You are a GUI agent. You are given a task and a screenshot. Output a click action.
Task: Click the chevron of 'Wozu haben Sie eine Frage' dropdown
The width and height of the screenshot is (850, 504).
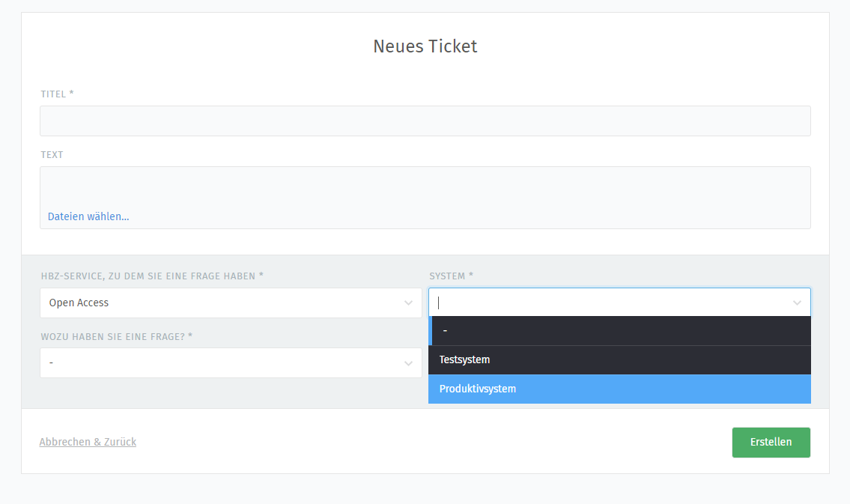click(408, 363)
